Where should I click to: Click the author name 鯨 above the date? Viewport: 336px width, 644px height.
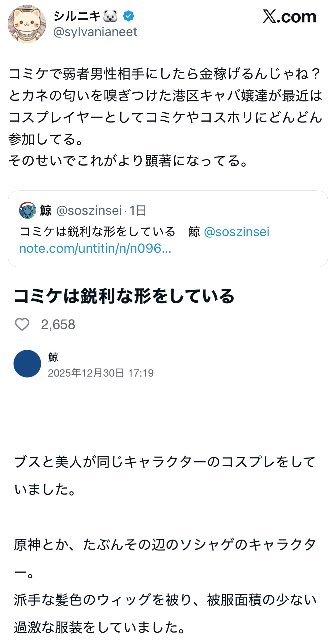[53, 357]
